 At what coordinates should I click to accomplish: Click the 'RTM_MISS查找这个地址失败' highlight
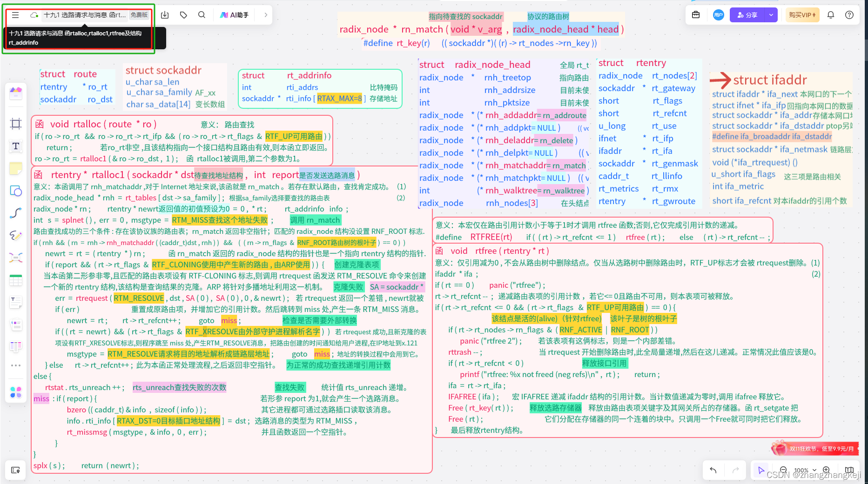[x=220, y=220]
